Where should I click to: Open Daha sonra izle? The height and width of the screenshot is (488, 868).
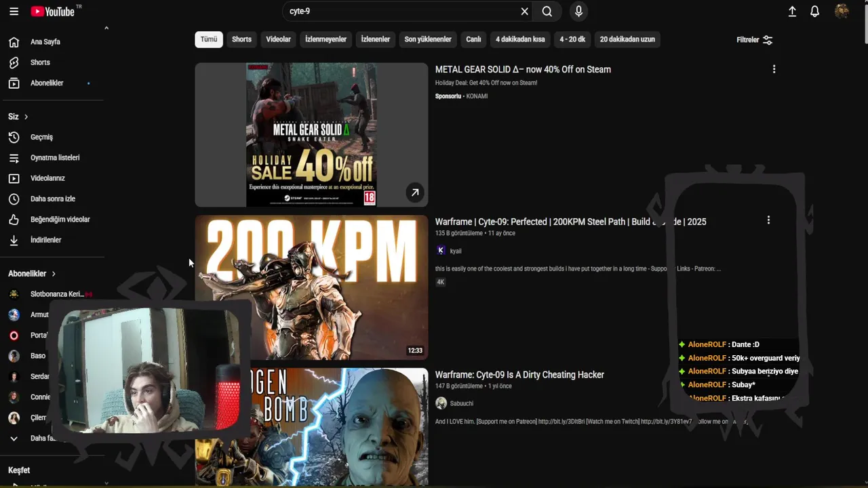[52, 199]
